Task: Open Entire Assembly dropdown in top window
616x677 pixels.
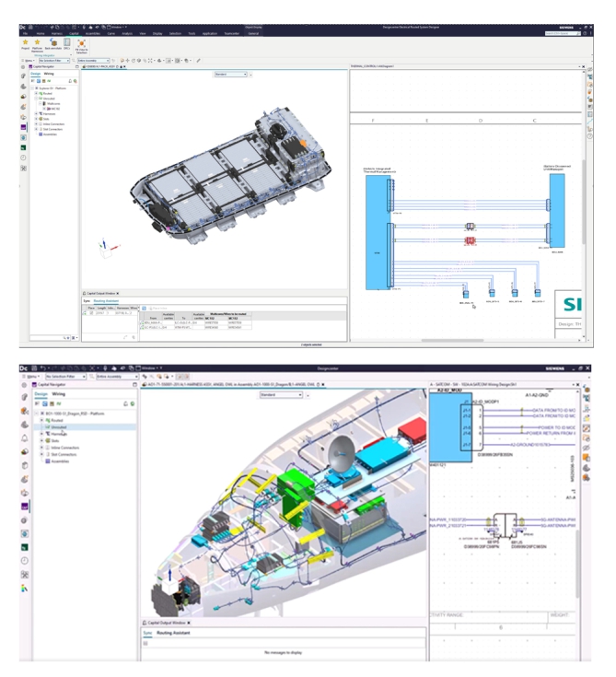Action: [93, 61]
